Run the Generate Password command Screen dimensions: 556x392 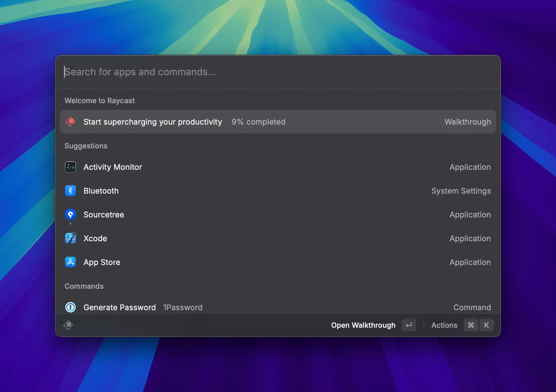coord(120,307)
